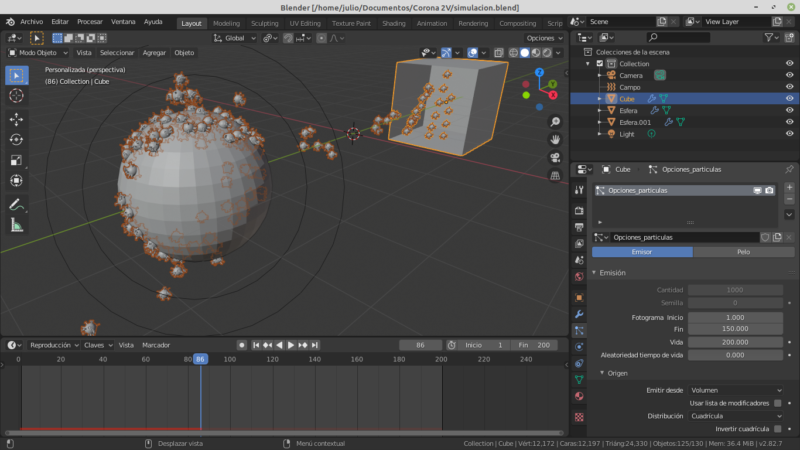Select the Move tool in the left toolbar
Image resolution: width=800 pixels, height=450 pixels.
(16, 119)
